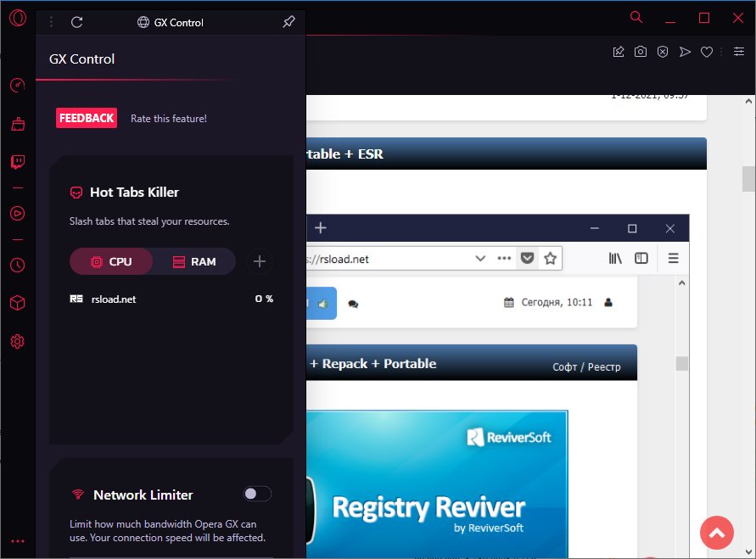Viewport: 756px width, 559px height.
Task: Click the Repack + Portable article header
Action: (x=472, y=362)
